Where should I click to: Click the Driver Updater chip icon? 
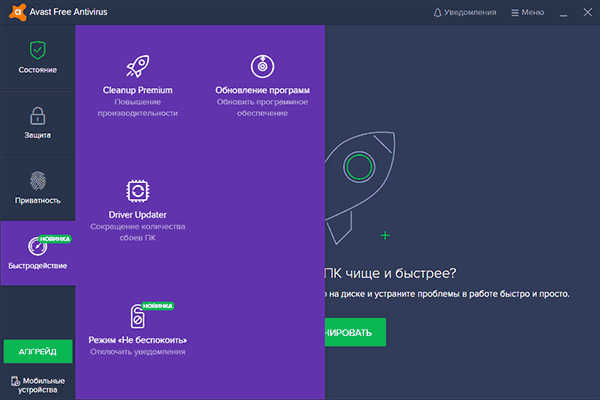[138, 191]
